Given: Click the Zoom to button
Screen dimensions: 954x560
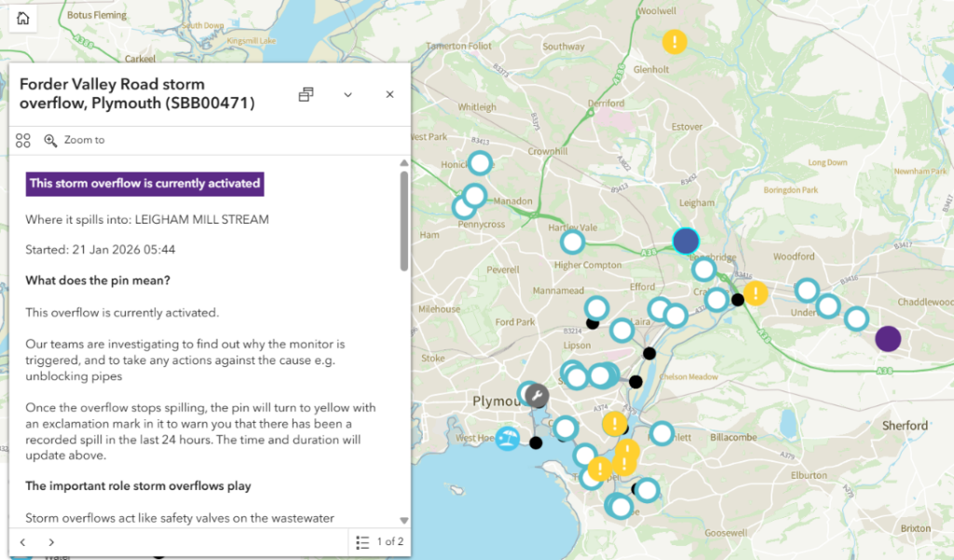Looking at the screenshot, I should coord(75,140).
